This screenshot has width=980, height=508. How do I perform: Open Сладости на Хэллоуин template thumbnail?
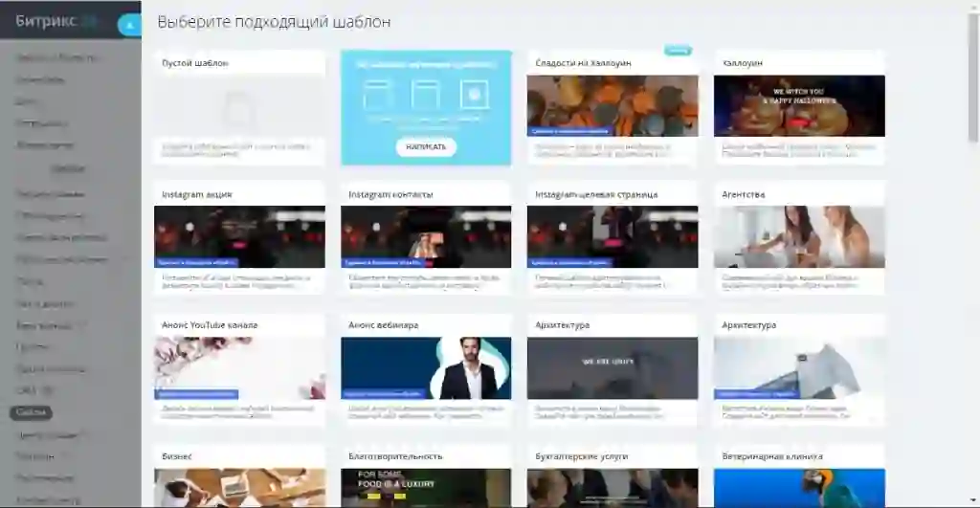612,105
